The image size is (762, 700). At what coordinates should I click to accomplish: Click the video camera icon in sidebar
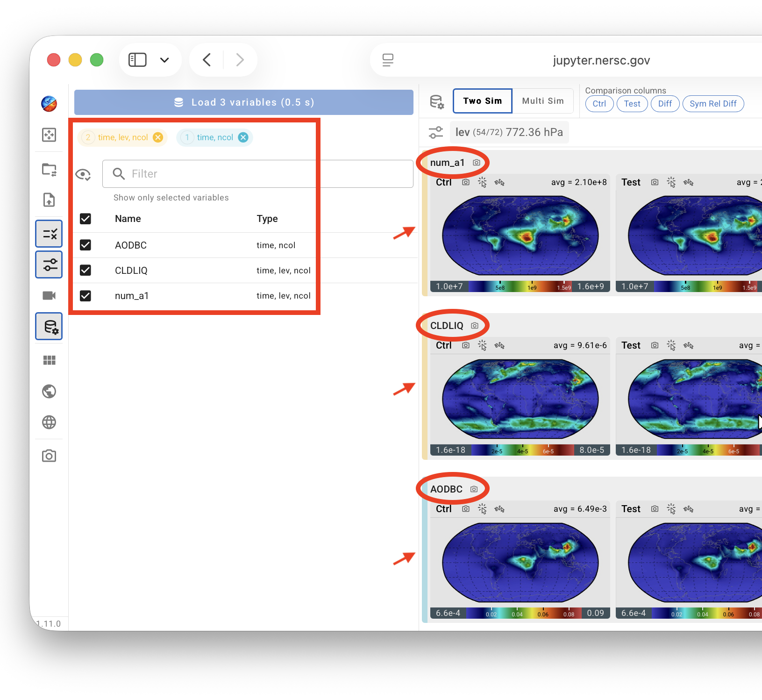[x=49, y=295]
